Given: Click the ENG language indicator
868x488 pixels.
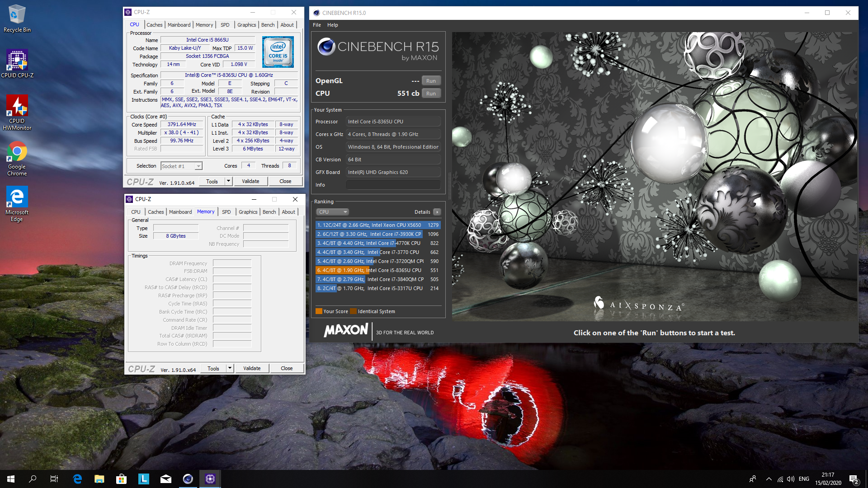Looking at the screenshot, I should (x=804, y=479).
